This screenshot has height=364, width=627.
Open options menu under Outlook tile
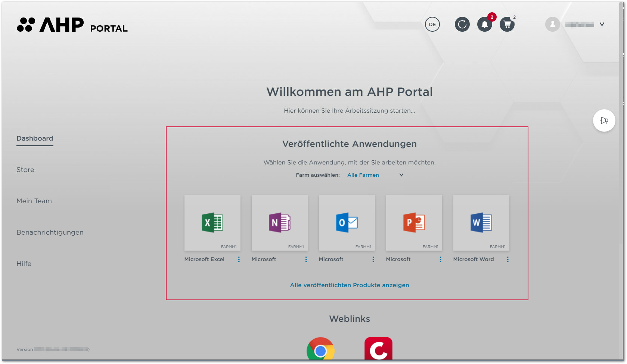[373, 260]
